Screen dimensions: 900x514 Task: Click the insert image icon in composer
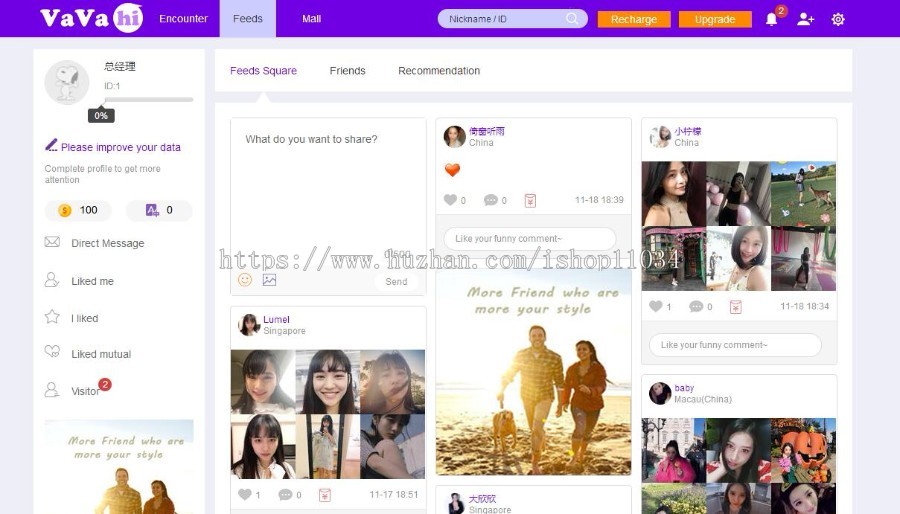(x=269, y=280)
